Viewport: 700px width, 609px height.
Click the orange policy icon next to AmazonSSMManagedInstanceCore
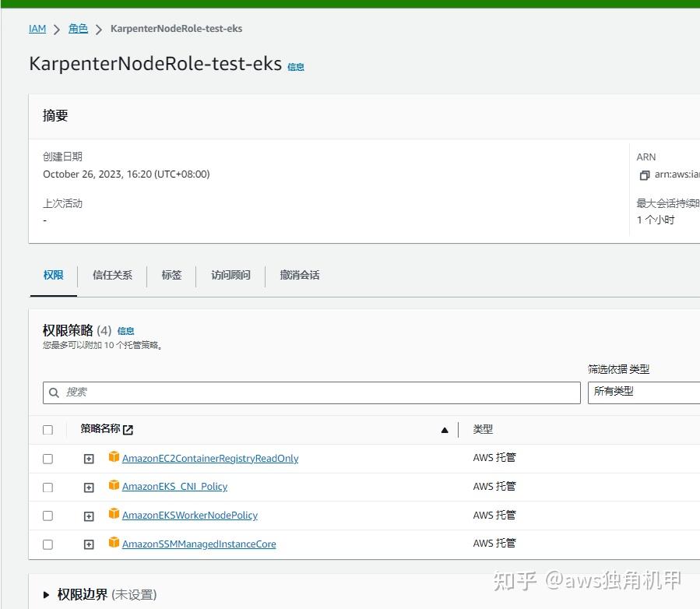click(114, 544)
